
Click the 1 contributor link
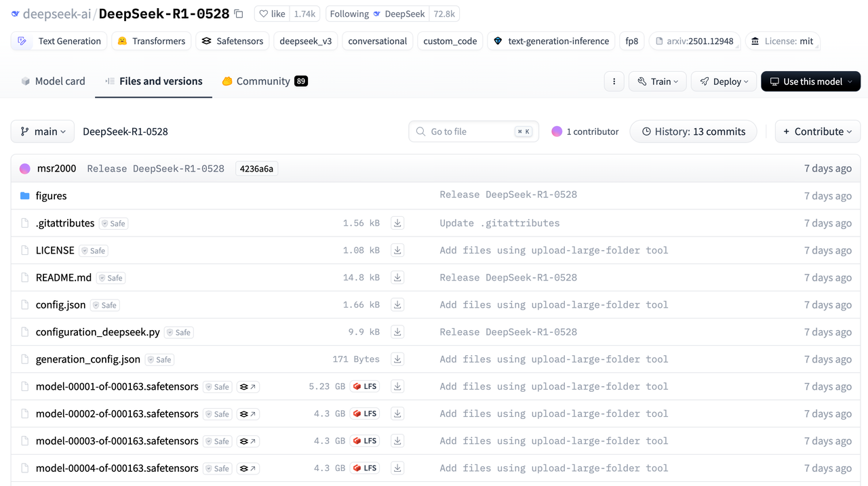585,131
